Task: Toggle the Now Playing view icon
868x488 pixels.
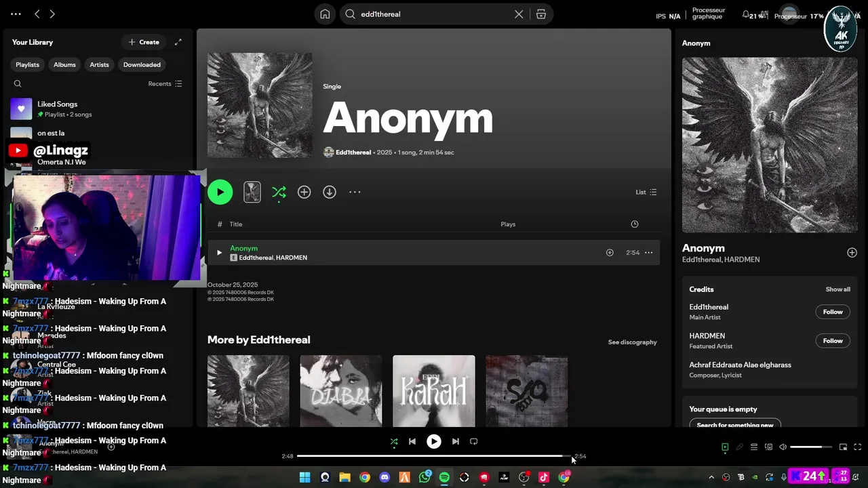Action: point(725,447)
